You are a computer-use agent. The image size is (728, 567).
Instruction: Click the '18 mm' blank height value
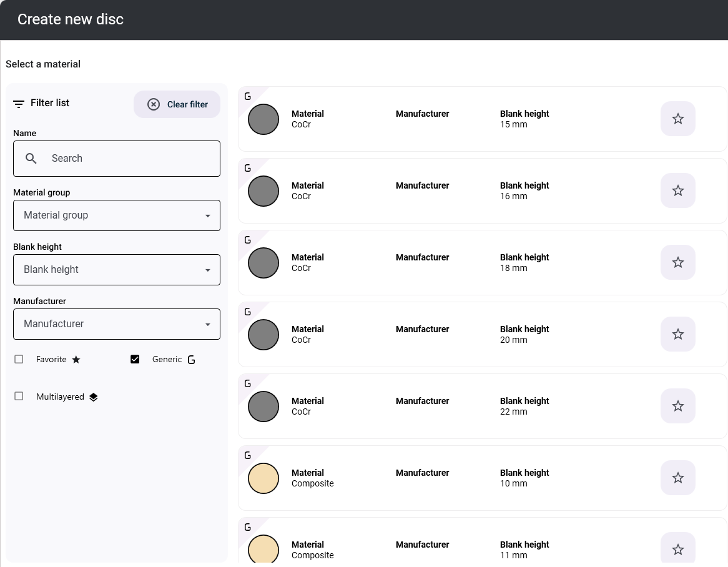pos(513,268)
